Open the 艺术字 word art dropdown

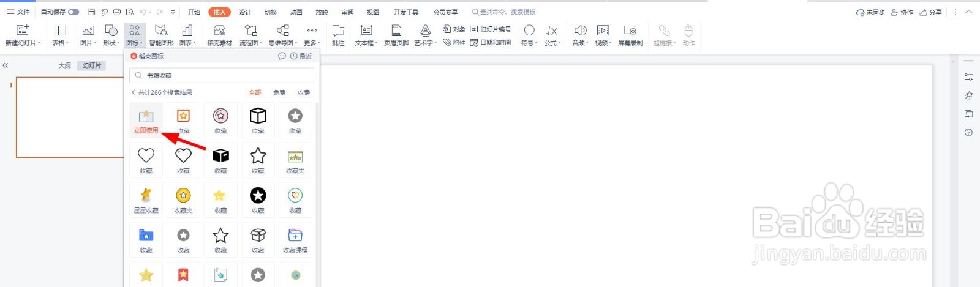coord(426,43)
